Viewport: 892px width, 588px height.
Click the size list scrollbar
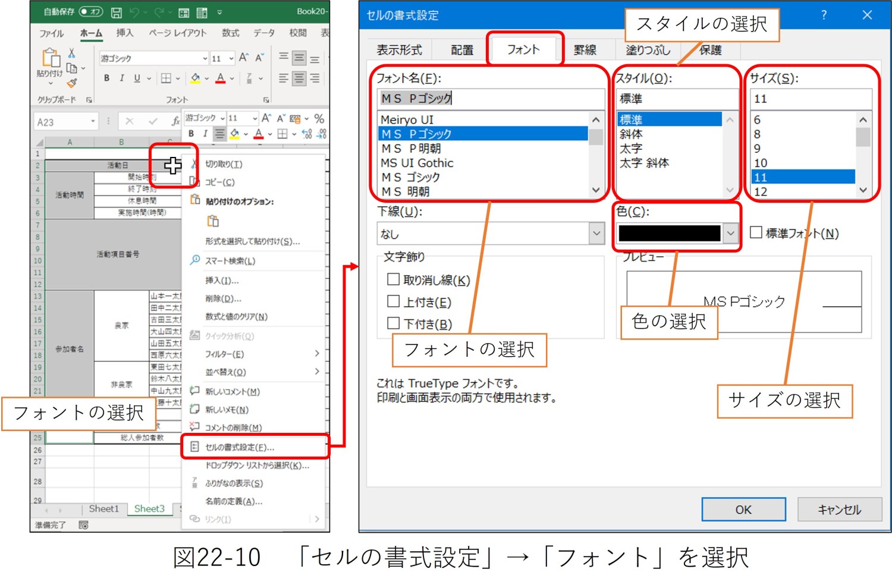(863, 155)
